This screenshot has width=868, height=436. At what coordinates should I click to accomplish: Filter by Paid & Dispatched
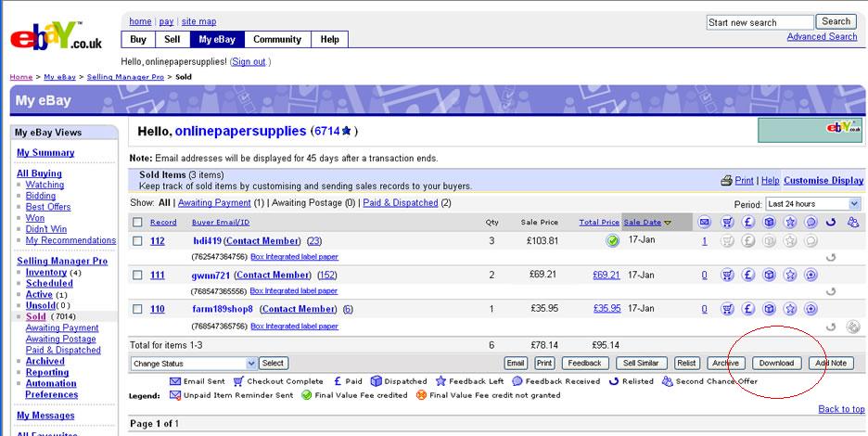pyautogui.click(x=401, y=203)
